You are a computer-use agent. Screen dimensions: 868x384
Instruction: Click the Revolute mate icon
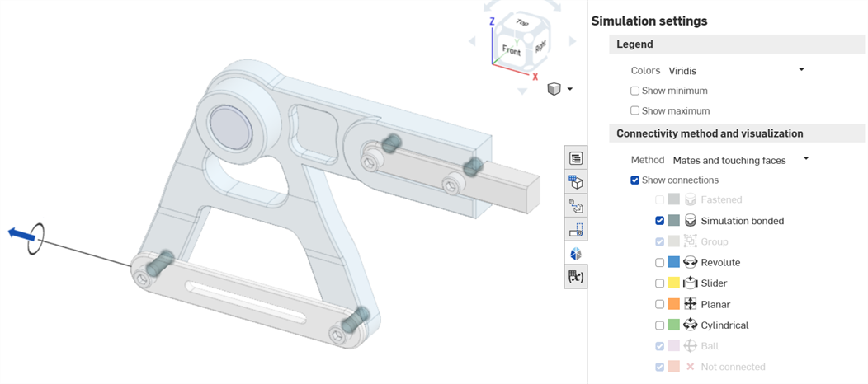tap(691, 262)
